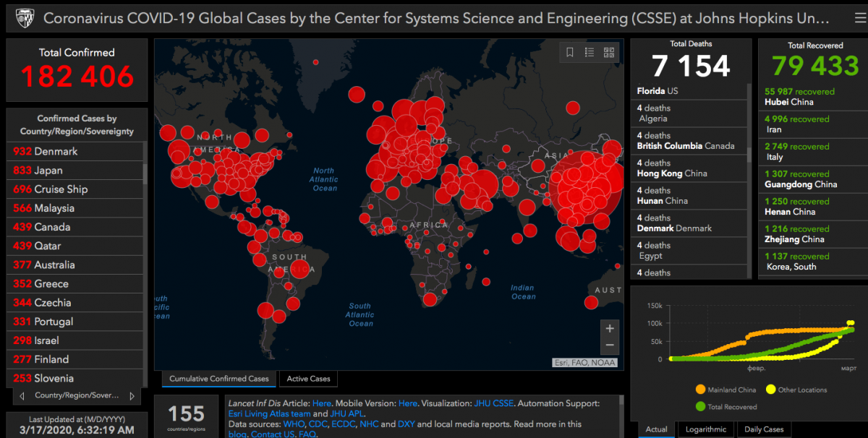
Task: Toggle the Total Recovered green legend dot
Action: 700,407
